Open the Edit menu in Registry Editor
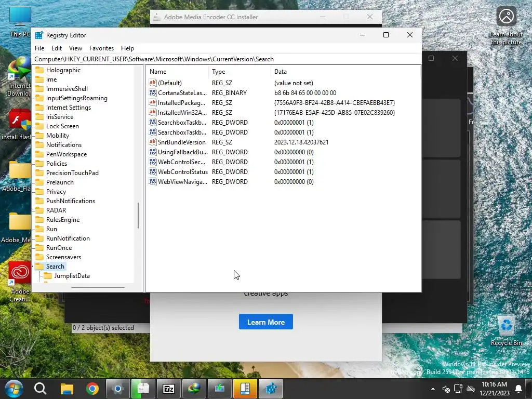This screenshot has height=399, width=532. coord(56,48)
